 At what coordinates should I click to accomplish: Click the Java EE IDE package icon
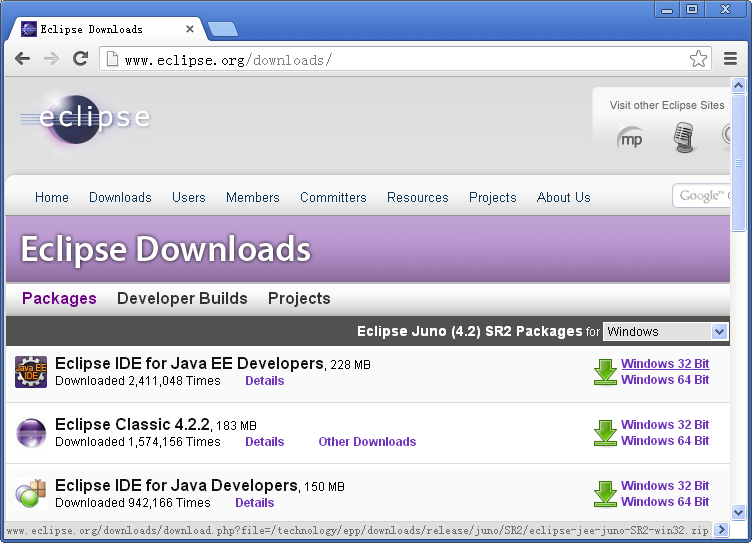click(x=31, y=372)
